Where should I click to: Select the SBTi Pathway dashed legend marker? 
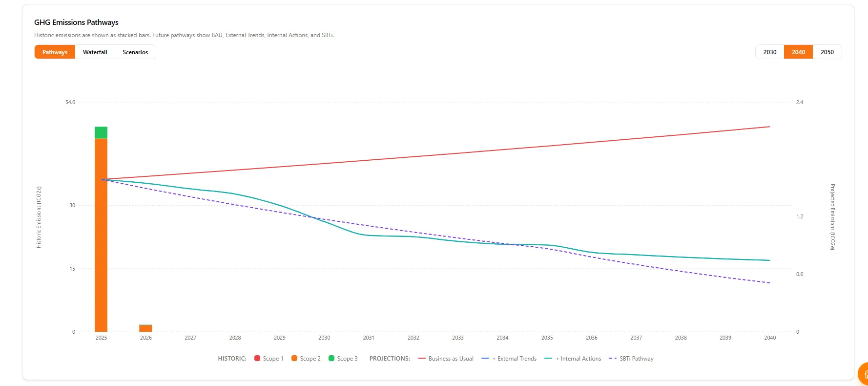pyautogui.click(x=613, y=358)
